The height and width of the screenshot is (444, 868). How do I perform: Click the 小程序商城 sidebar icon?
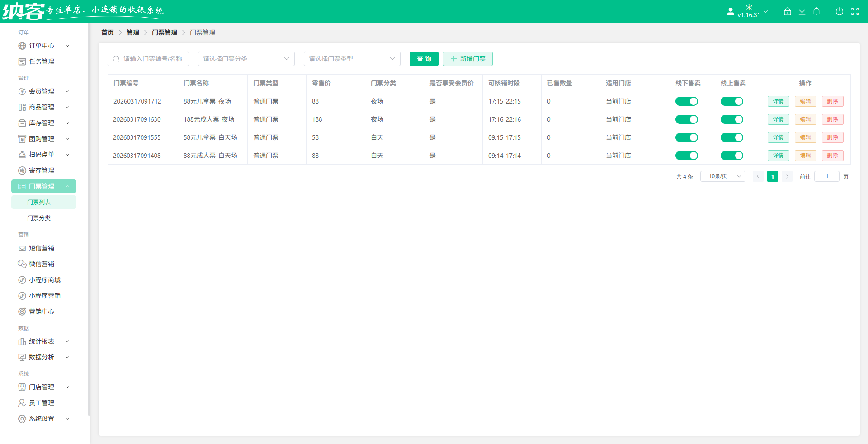(22, 279)
